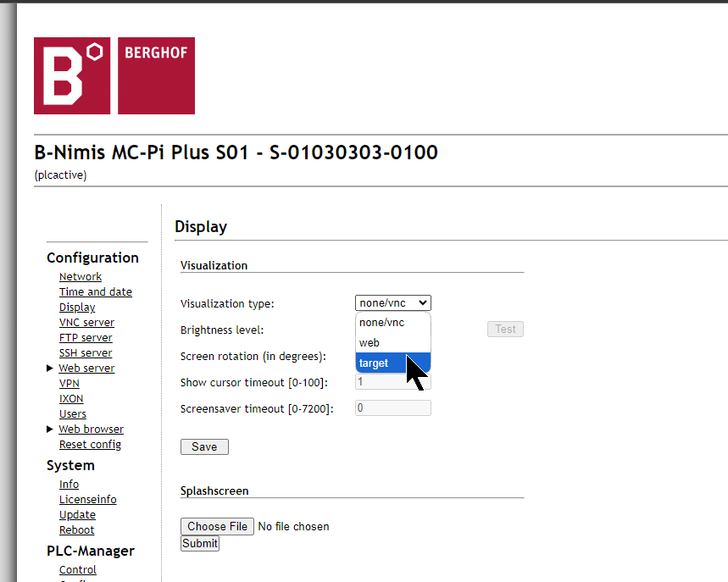Go to VNC server settings
The width and height of the screenshot is (728, 582).
(86, 323)
